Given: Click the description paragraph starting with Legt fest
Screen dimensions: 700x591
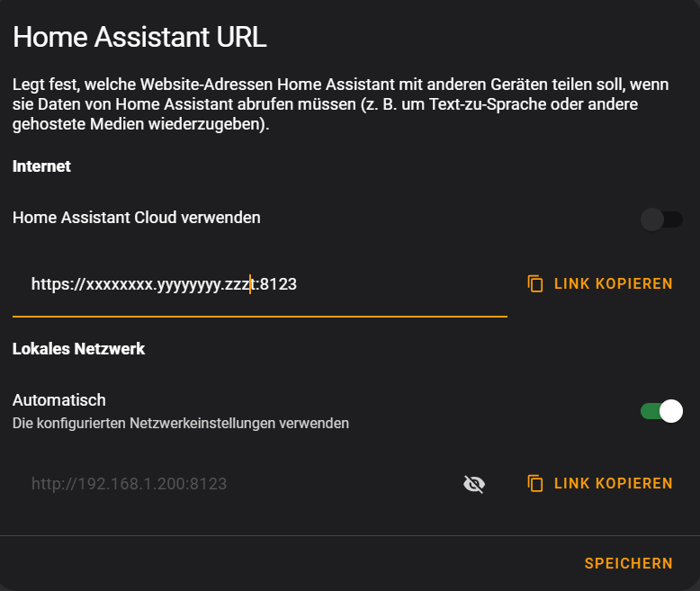Looking at the screenshot, I should pos(341,104).
